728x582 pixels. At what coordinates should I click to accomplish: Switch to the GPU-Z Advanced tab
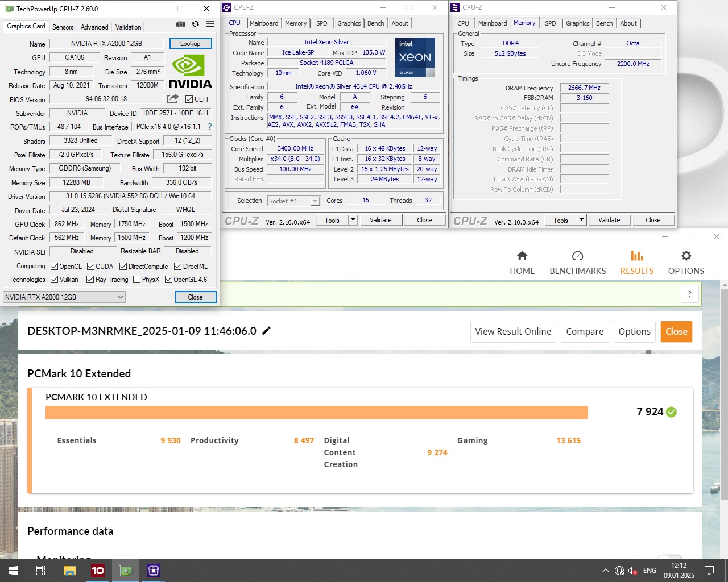coord(94,27)
